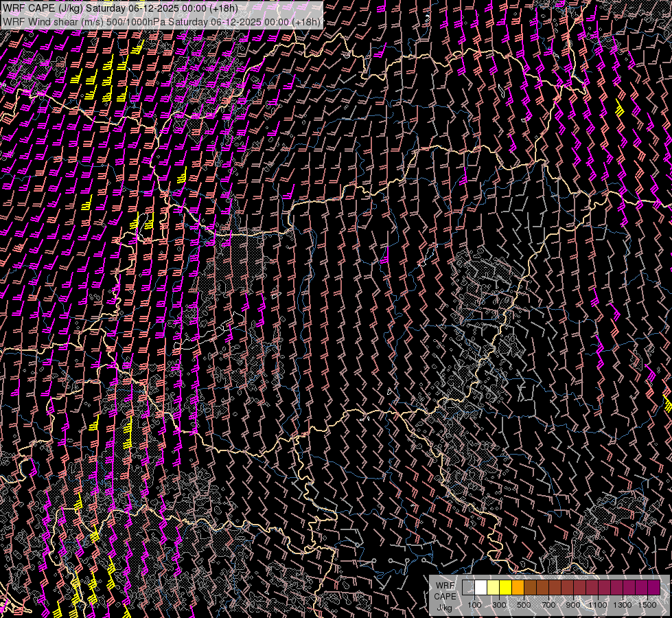Click the orange CAPE legend swatch
Viewport: 672px width, 618px height.
click(x=518, y=588)
